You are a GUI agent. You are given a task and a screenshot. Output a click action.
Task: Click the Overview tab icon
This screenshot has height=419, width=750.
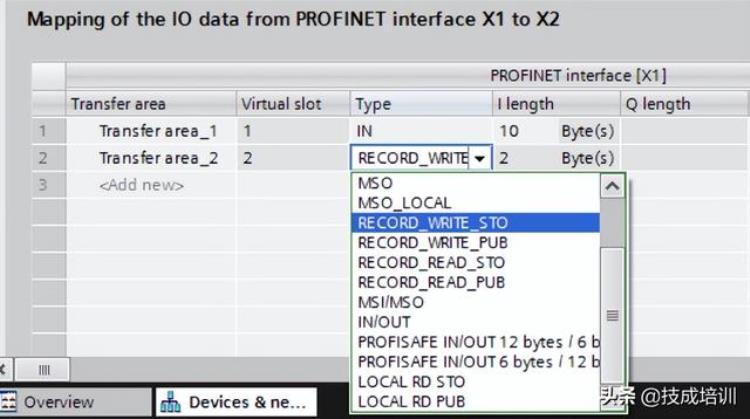(x=8, y=402)
